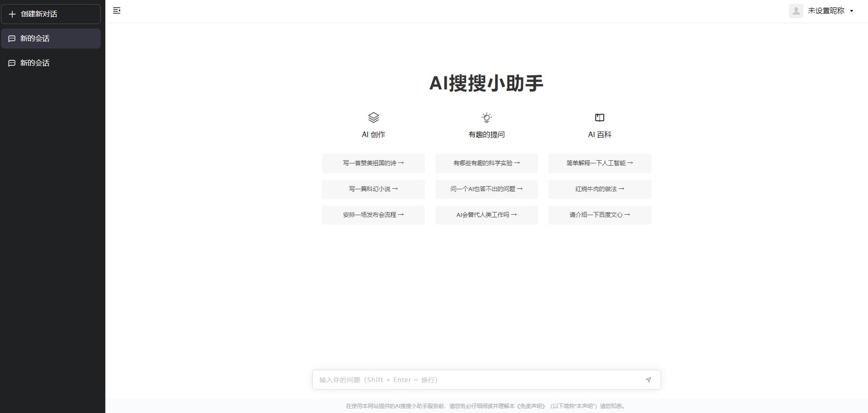Click the AI 百科 heading label
This screenshot has width=868, height=413.
tap(600, 135)
